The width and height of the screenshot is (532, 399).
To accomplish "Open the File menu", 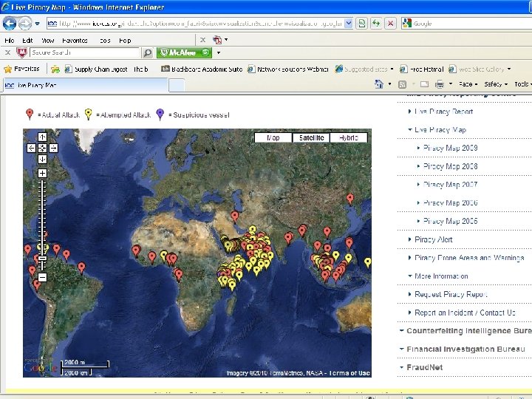I will coord(9,41).
